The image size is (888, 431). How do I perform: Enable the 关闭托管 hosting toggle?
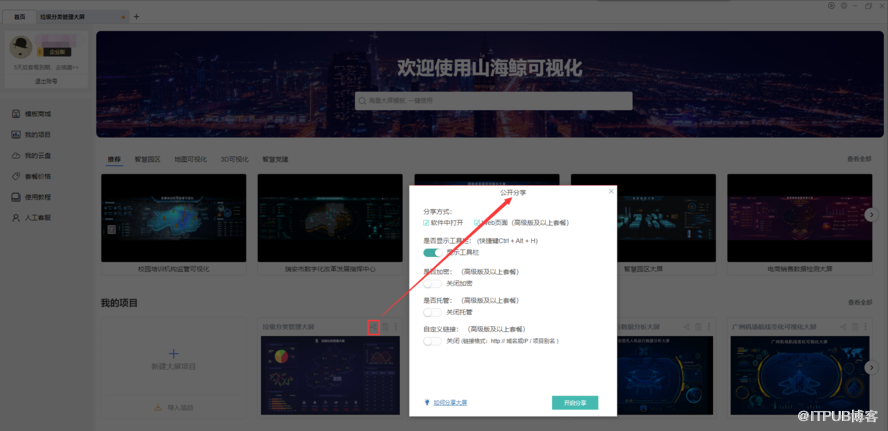click(432, 312)
